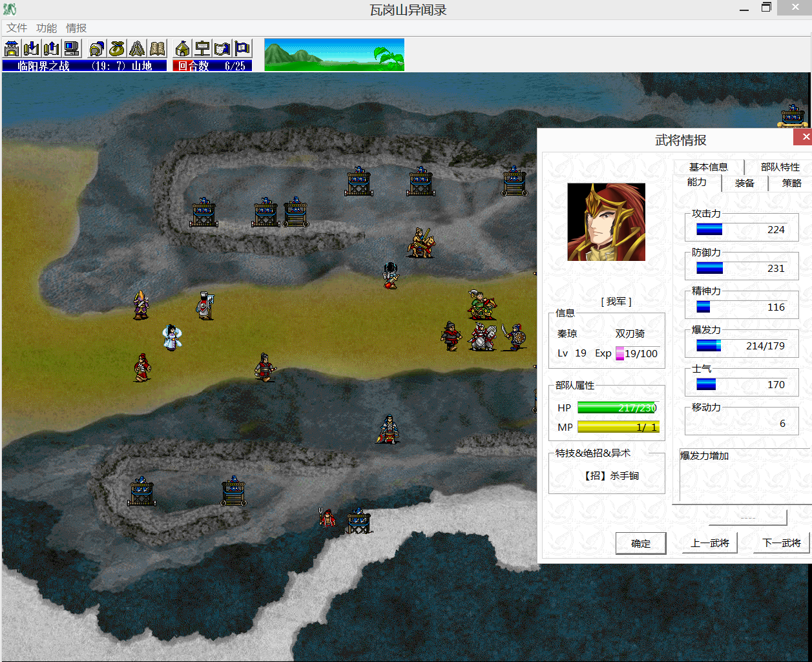Image resolution: width=812 pixels, height=662 pixels.
Task: Click the 爆发力 value 214/179
Action: tap(765, 346)
